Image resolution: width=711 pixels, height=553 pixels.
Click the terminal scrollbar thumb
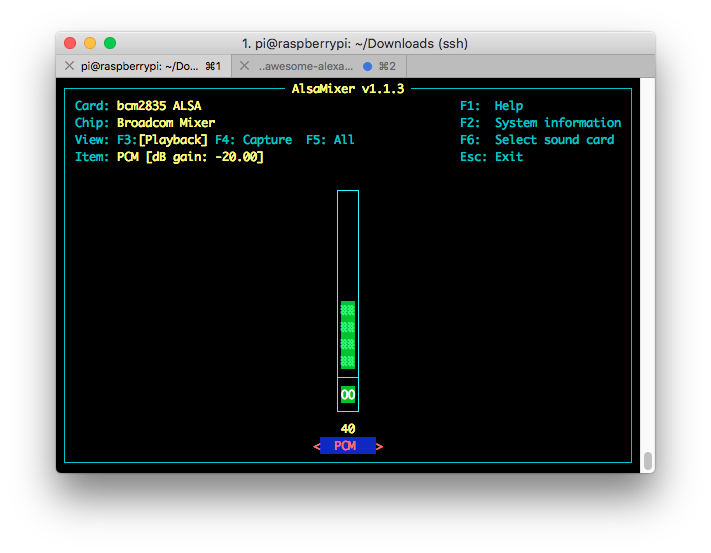pyautogui.click(x=648, y=461)
